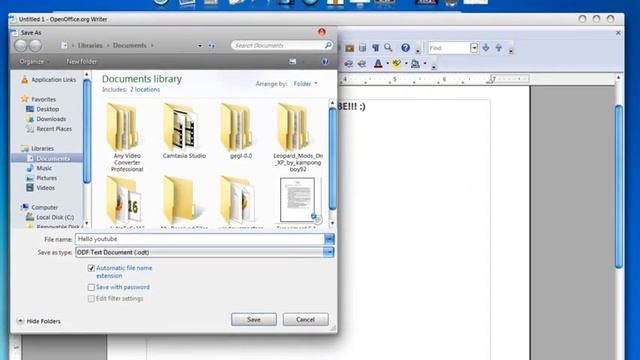640x360 pixels.
Task: Click the Edit filter settings checkbox
Action: click(x=91, y=299)
